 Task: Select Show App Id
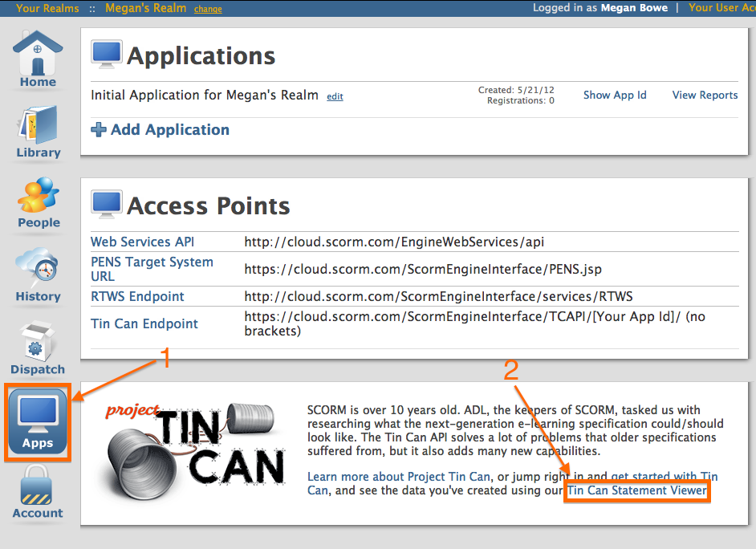coord(615,95)
